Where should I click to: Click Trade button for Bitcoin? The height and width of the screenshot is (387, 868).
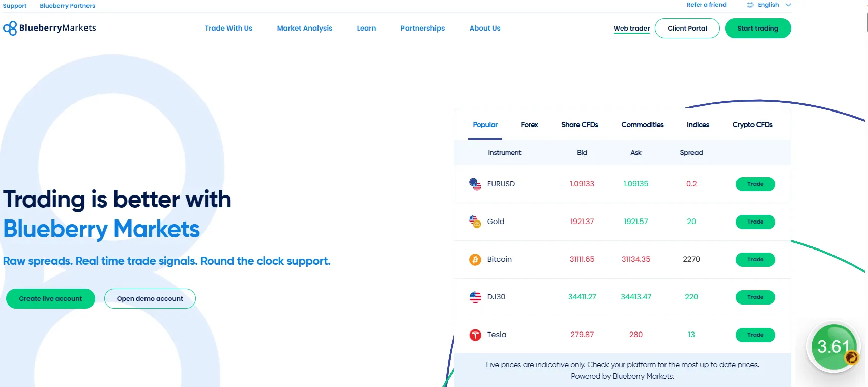click(x=755, y=260)
